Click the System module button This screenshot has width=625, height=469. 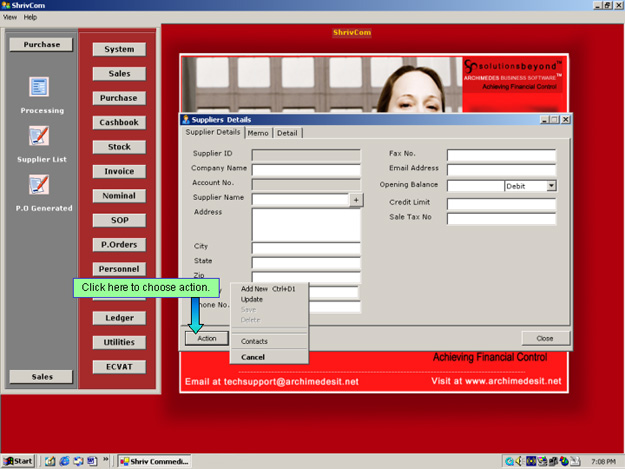[x=119, y=49]
